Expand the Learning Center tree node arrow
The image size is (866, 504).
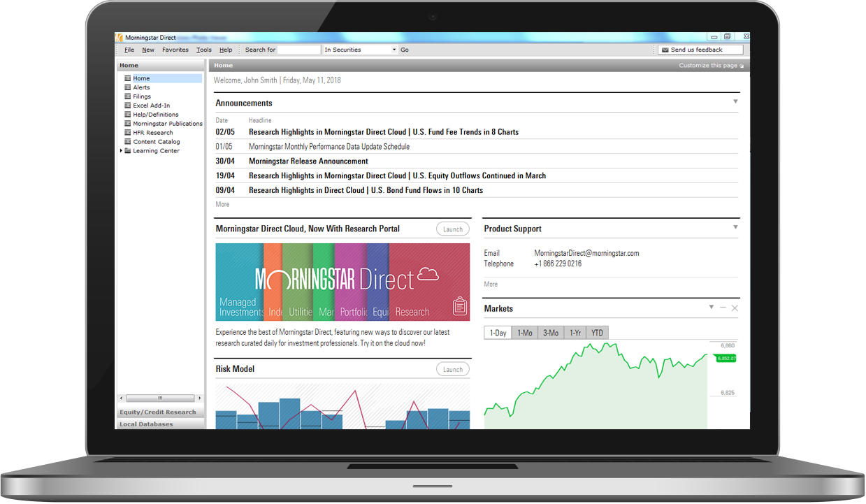121,151
